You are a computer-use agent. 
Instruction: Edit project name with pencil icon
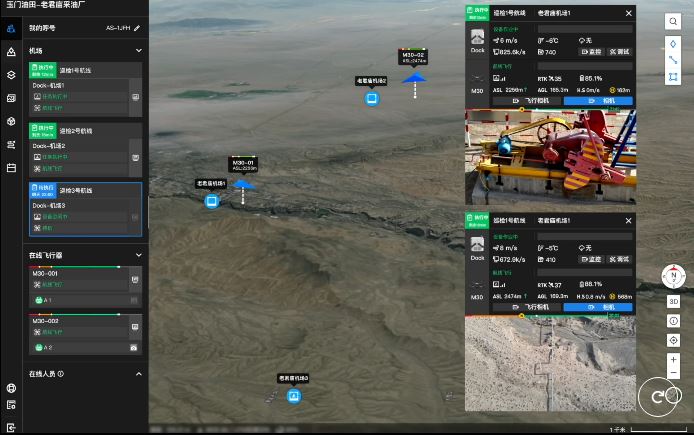click(137, 29)
